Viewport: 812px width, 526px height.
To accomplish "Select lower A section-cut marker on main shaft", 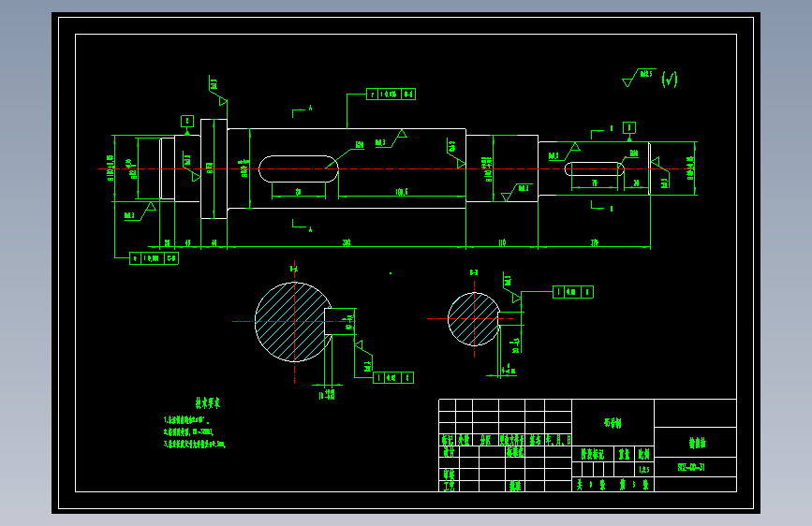I will 302,226.
